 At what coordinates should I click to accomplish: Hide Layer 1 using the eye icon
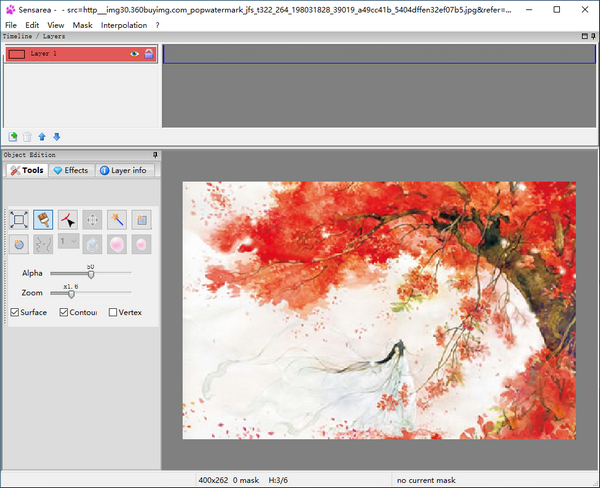(x=135, y=54)
